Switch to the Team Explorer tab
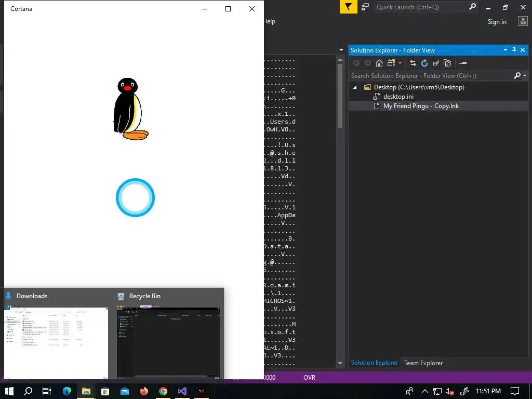The image size is (532, 399). 423,363
